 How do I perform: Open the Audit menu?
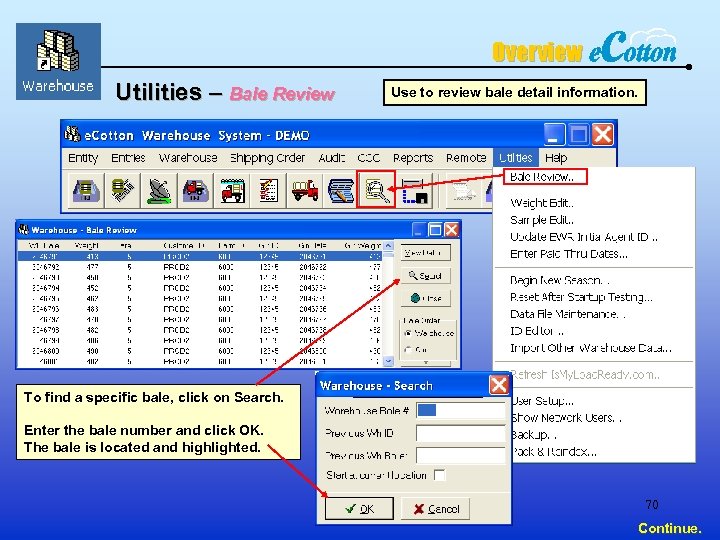pos(331,158)
